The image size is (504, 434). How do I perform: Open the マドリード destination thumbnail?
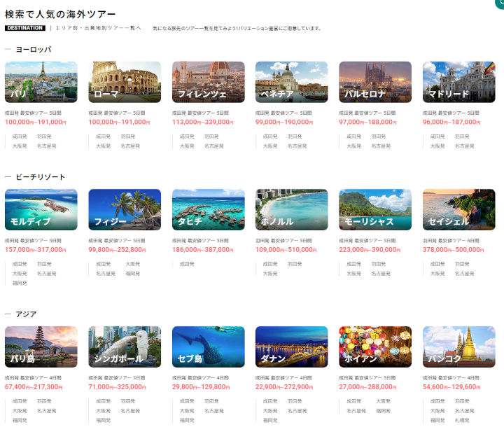tap(458, 82)
